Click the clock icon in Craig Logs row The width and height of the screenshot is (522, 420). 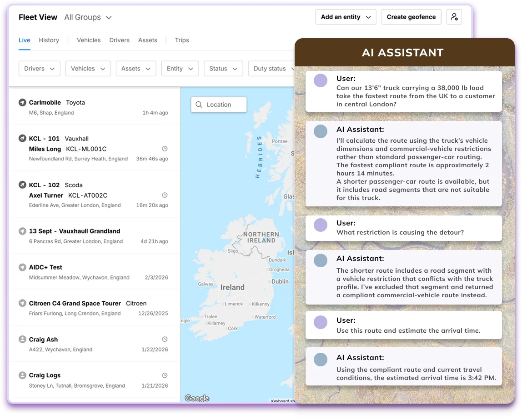[x=165, y=375]
